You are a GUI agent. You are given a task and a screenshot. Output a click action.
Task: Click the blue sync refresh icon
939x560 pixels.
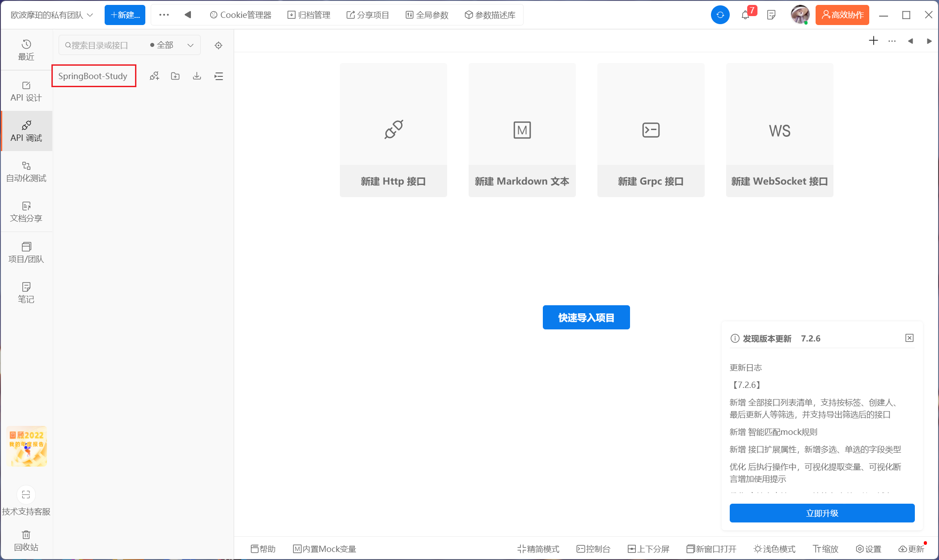click(x=720, y=15)
